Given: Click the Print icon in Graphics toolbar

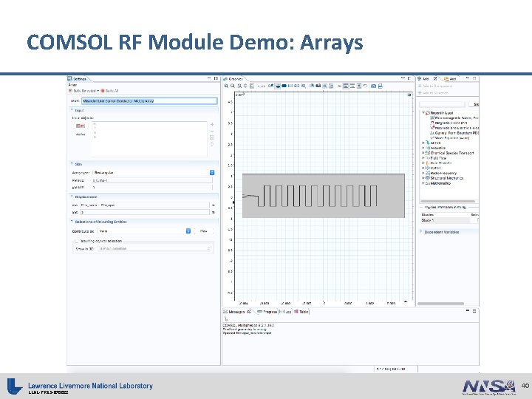Looking at the screenshot, I should [x=381, y=86].
